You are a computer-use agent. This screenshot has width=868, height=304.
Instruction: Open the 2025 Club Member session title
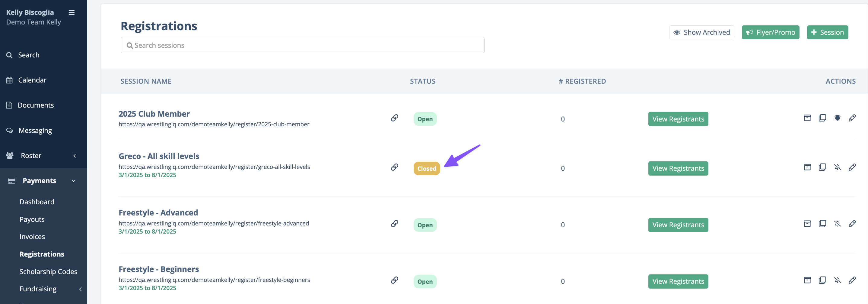click(x=154, y=114)
